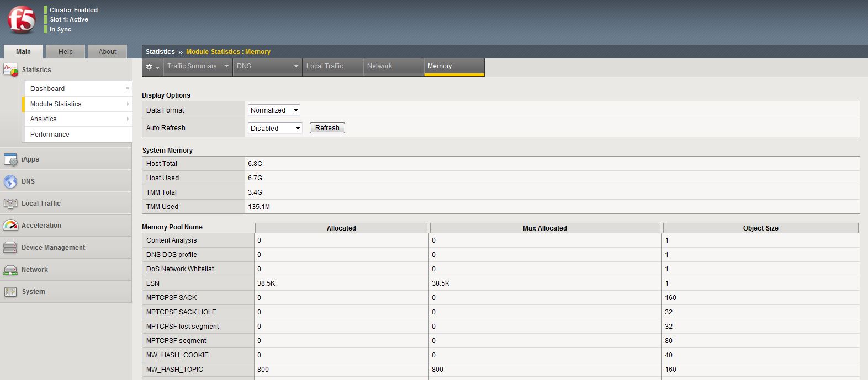The width and height of the screenshot is (868, 380).
Task: Click the F5 logo icon
Action: click(x=22, y=20)
